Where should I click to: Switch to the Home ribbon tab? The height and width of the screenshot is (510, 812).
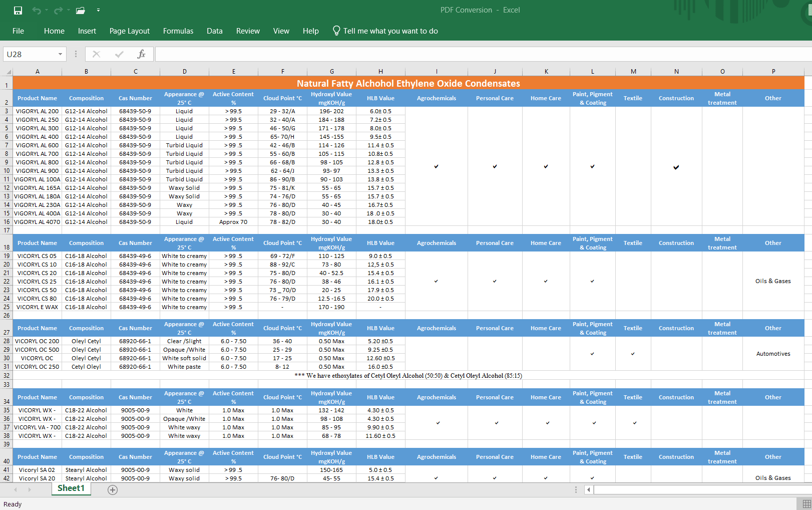pos(54,31)
